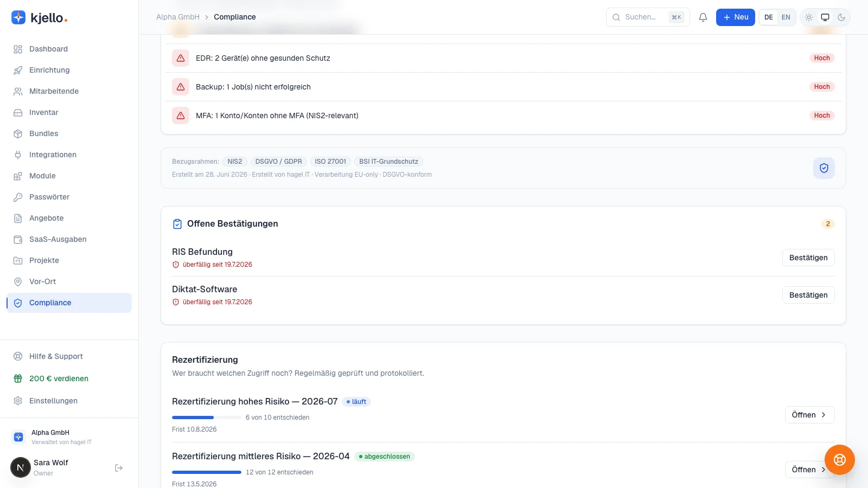This screenshot has height=488, width=868.
Task: Click the Angebote document icon
Action: 18,218
